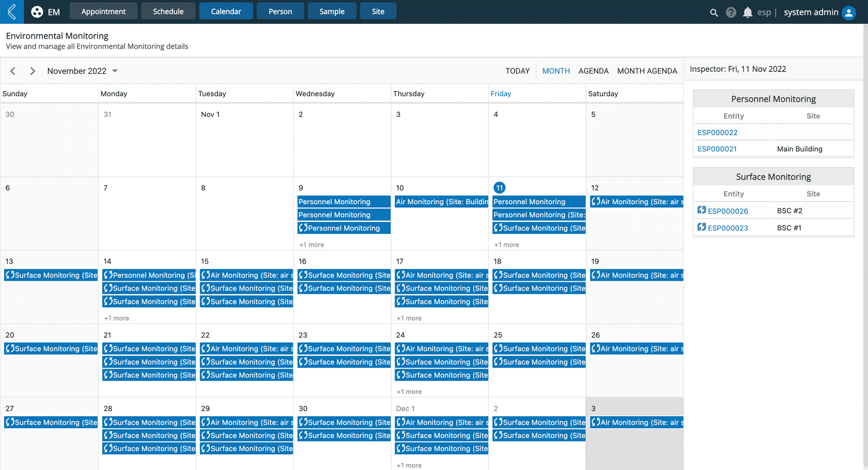Open the system admin user avatar
The image size is (868, 470).
point(849,12)
